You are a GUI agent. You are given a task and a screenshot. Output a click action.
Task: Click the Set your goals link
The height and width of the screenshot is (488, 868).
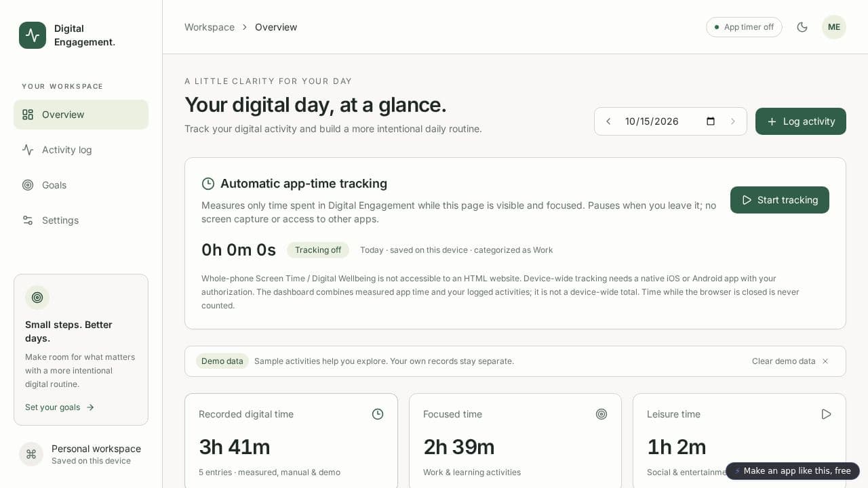60,407
